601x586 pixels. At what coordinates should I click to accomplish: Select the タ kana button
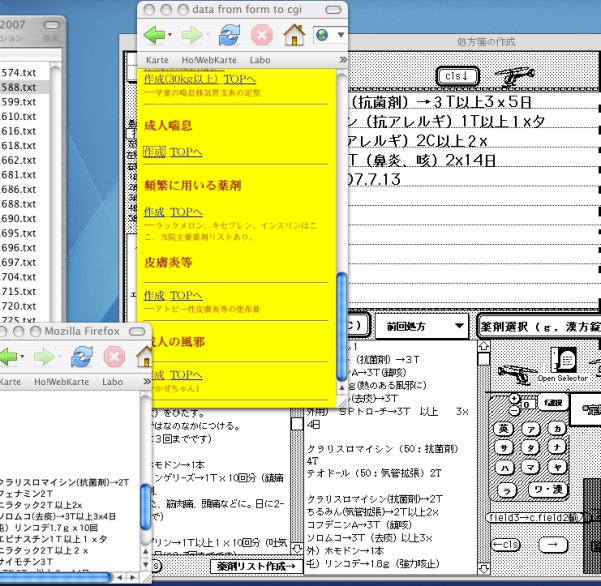point(531,448)
